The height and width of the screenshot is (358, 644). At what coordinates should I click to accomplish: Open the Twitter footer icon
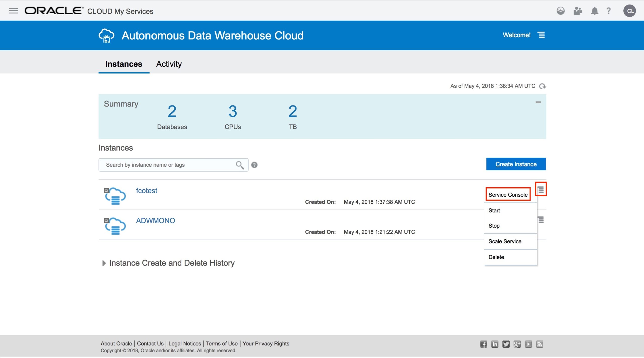506,344
